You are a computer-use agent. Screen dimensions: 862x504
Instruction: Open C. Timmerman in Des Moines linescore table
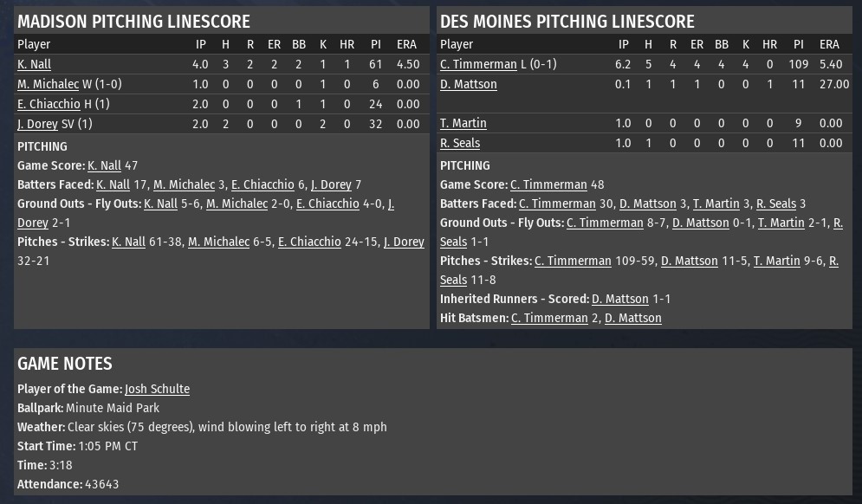478,64
